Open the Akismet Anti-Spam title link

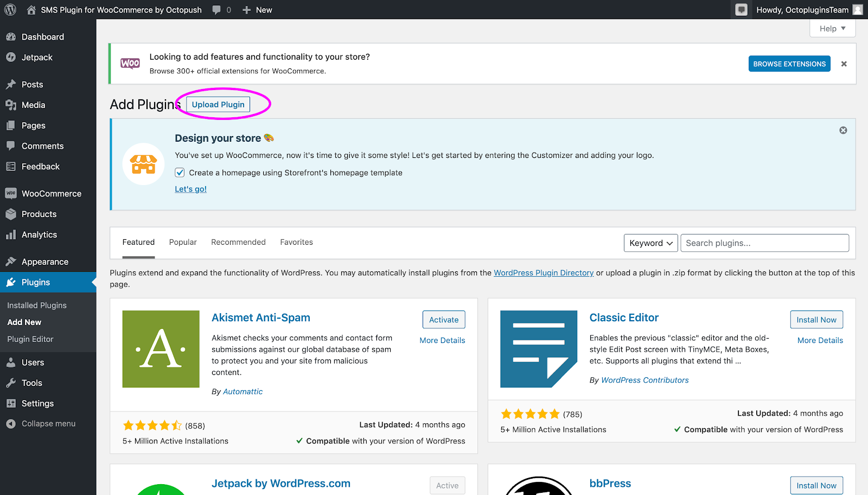(x=261, y=318)
